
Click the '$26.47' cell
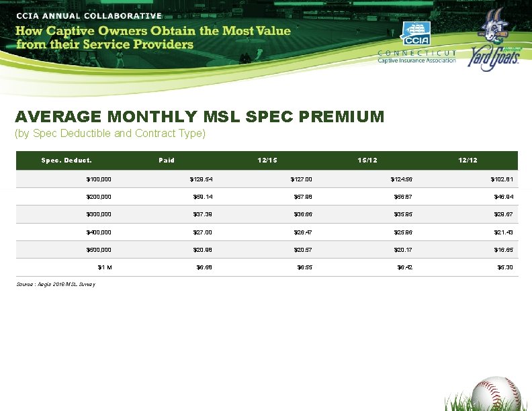(303, 232)
